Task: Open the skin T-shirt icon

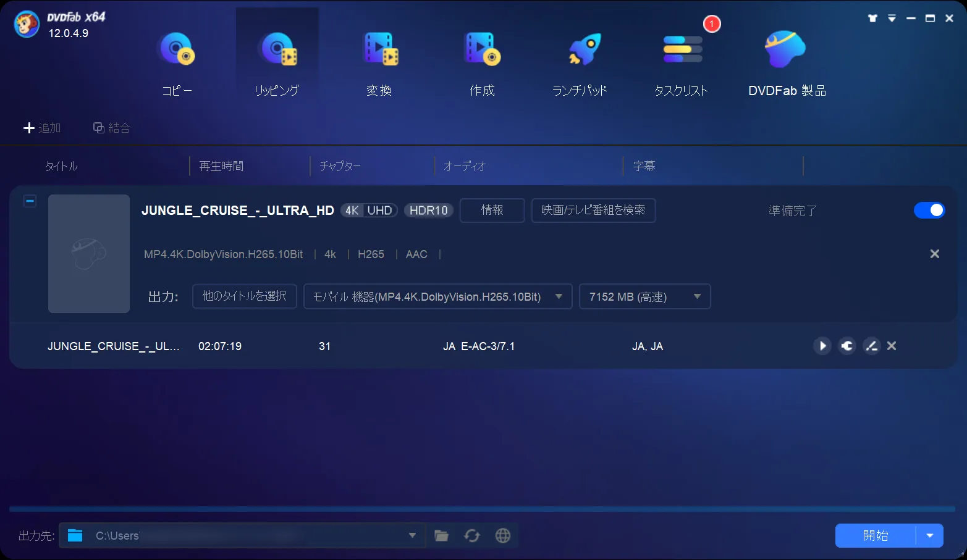Action: point(872,19)
